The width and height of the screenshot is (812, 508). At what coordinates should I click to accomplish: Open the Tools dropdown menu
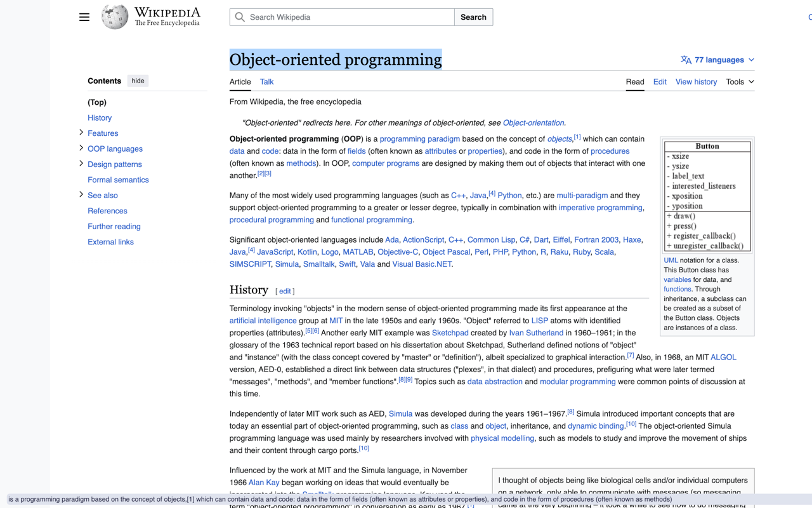(740, 82)
